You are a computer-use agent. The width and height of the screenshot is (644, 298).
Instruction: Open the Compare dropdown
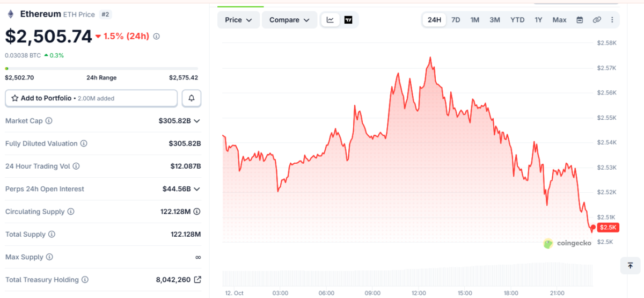pyautogui.click(x=289, y=20)
